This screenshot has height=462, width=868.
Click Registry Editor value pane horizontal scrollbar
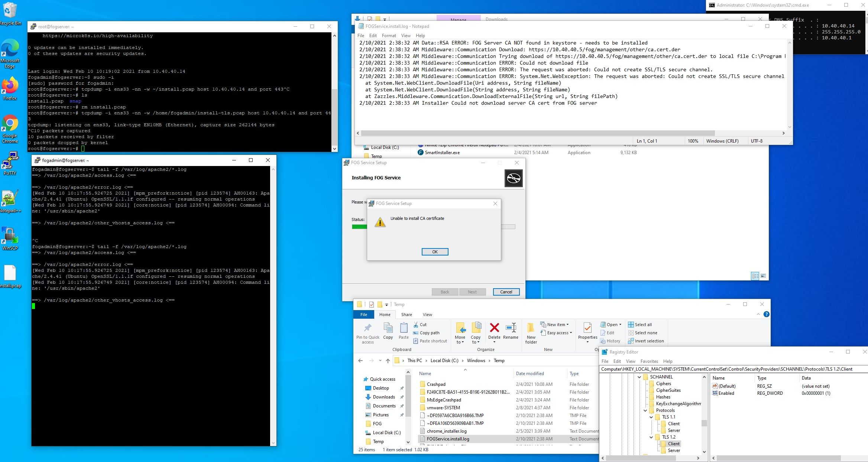click(x=778, y=458)
